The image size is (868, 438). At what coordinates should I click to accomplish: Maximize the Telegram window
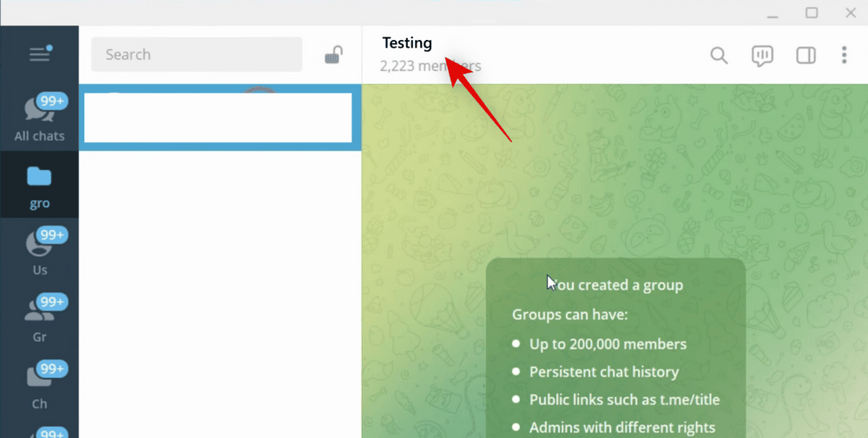point(812,12)
